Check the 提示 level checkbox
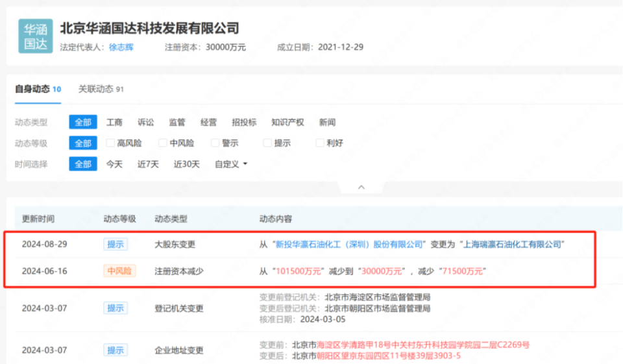The width and height of the screenshot is (623, 364). click(x=267, y=143)
